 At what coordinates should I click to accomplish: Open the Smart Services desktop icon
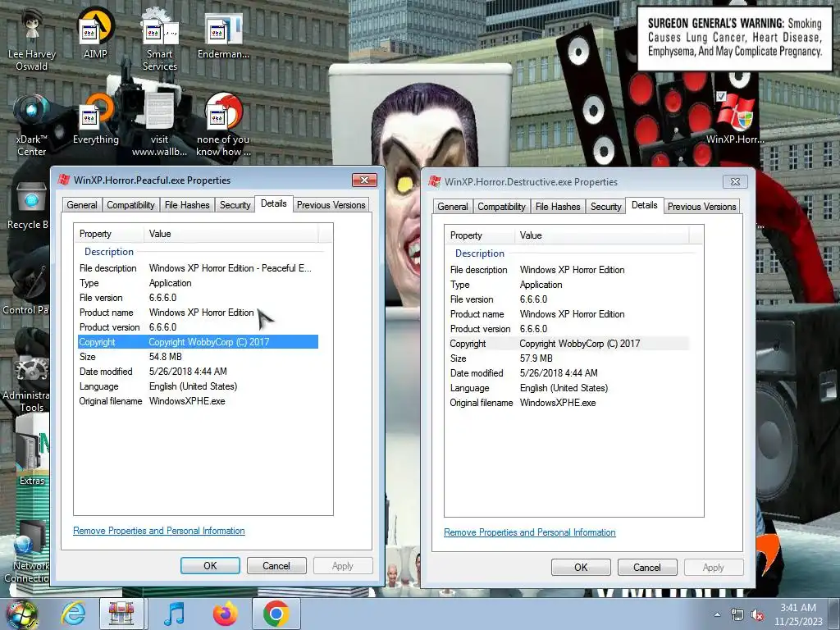(159, 40)
